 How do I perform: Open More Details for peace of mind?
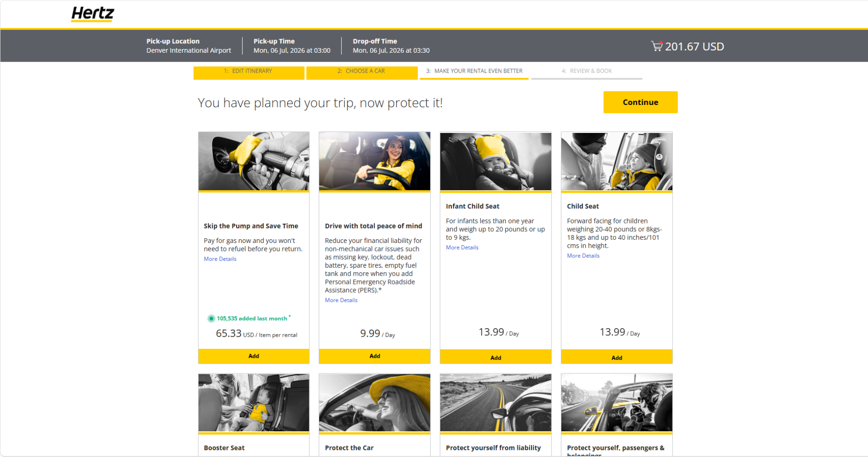point(341,300)
